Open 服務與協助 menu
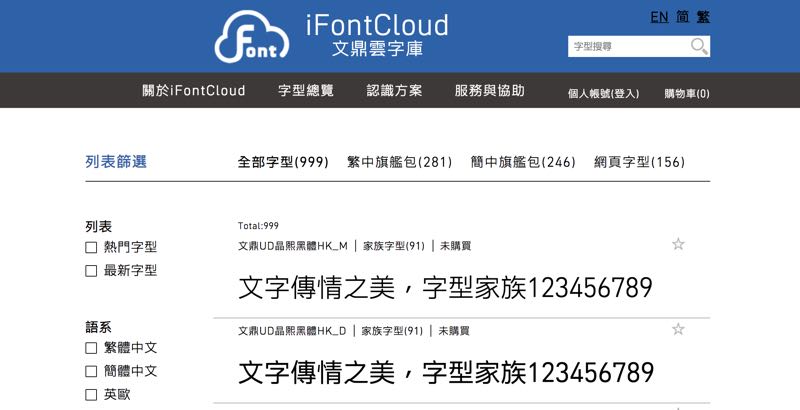The width and height of the screenshot is (800, 410). coord(489,91)
